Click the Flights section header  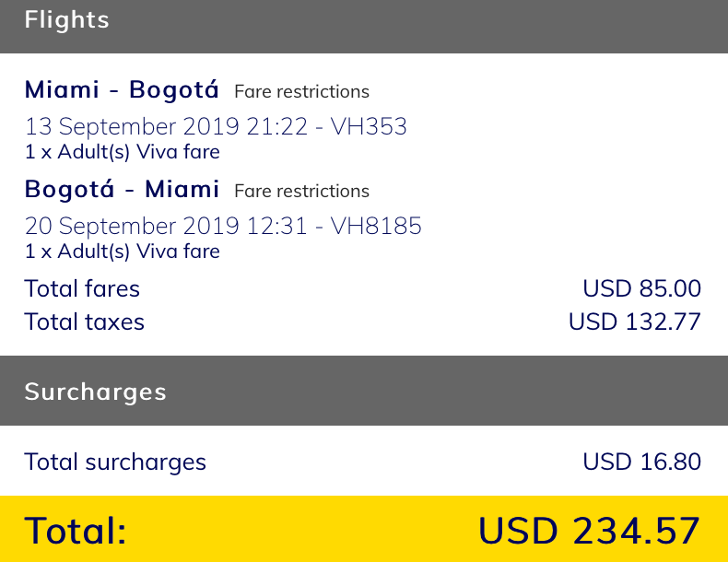point(66,20)
